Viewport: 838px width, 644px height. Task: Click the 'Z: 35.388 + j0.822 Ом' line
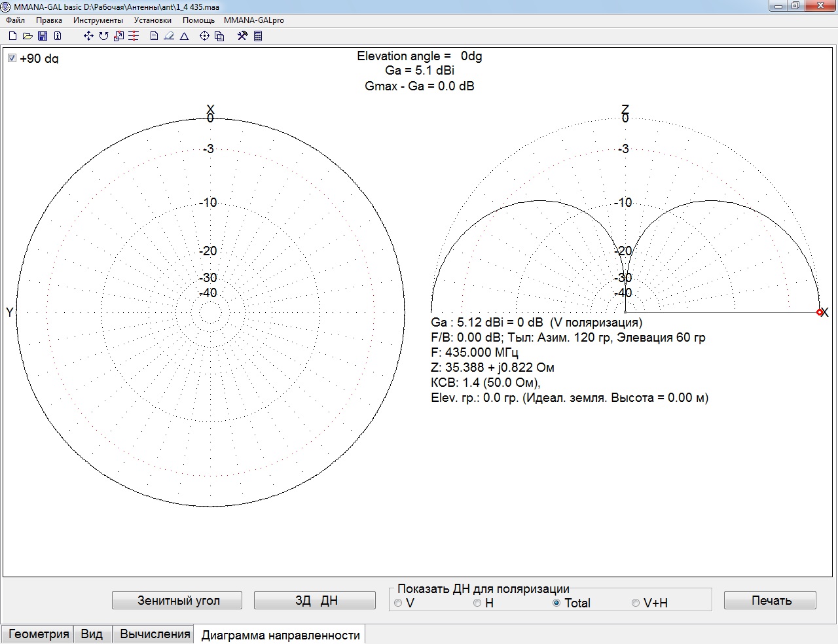(492, 368)
